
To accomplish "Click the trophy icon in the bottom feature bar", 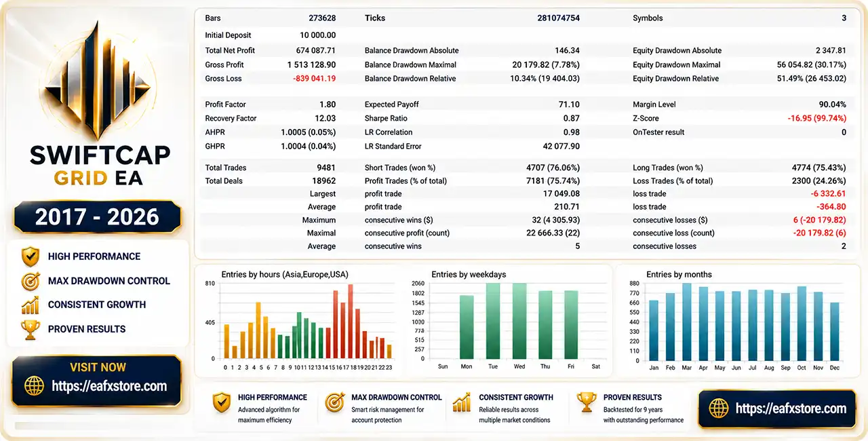I will (586, 402).
